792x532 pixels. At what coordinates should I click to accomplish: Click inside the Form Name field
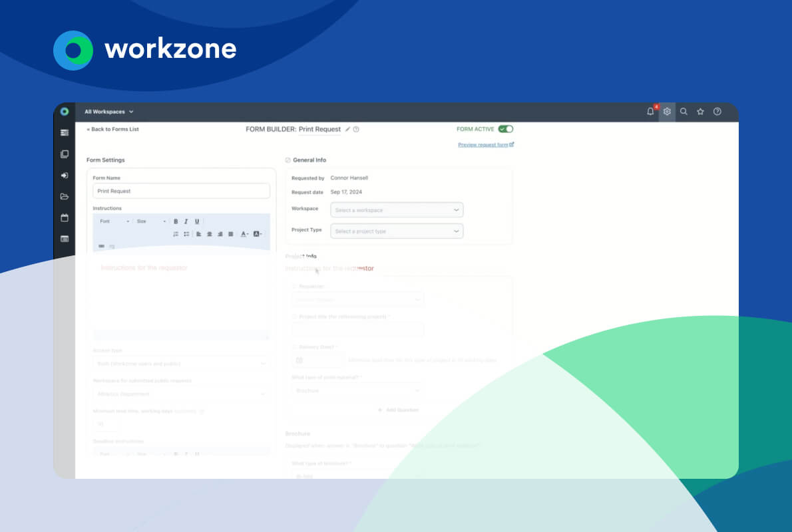(x=181, y=191)
